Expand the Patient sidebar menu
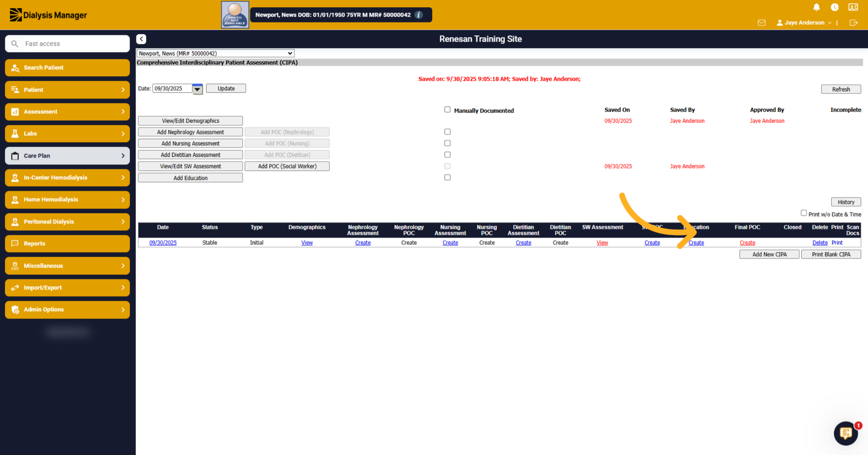Viewport: 868px width, 455px height. [x=67, y=90]
